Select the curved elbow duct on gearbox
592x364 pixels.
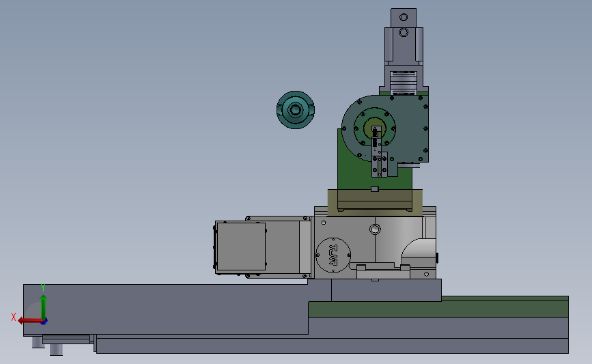click(x=419, y=251)
